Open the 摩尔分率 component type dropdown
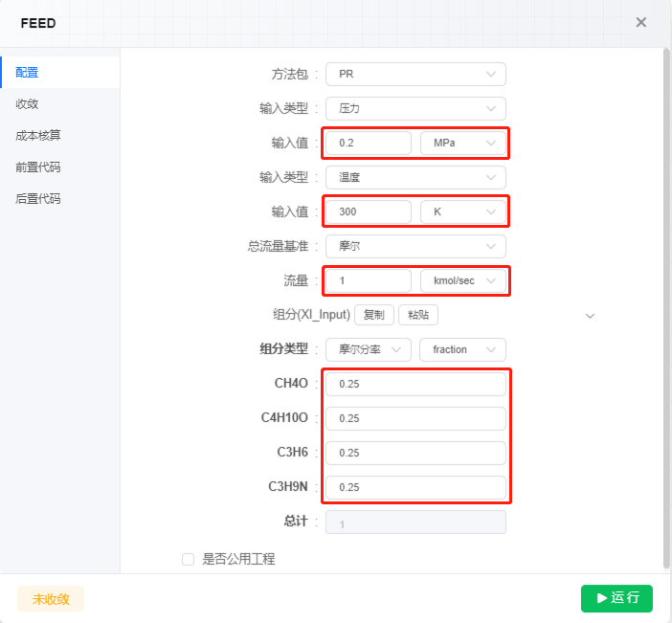Viewport: 672px width, 623px height. (369, 349)
